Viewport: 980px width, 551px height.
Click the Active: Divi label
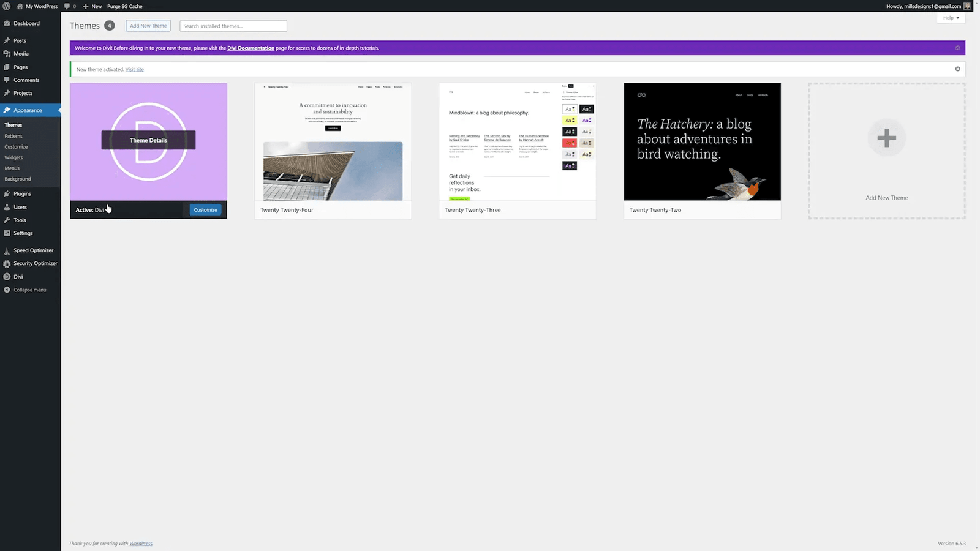point(89,210)
